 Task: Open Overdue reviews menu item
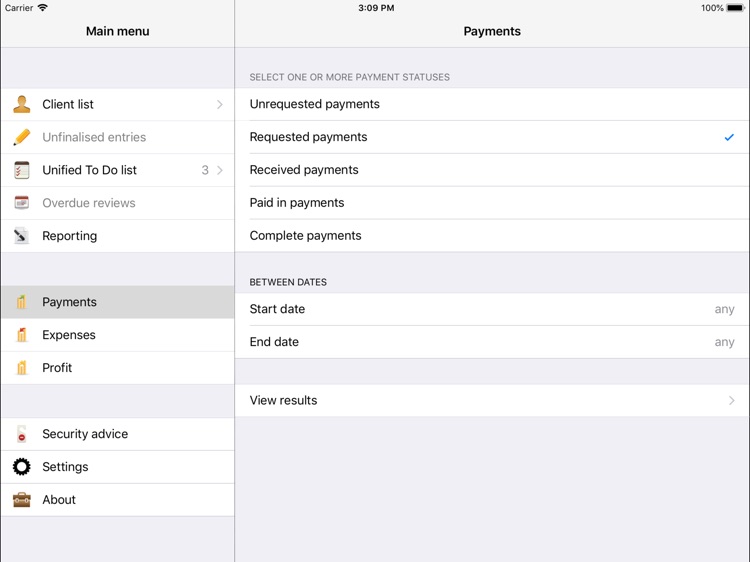118,203
